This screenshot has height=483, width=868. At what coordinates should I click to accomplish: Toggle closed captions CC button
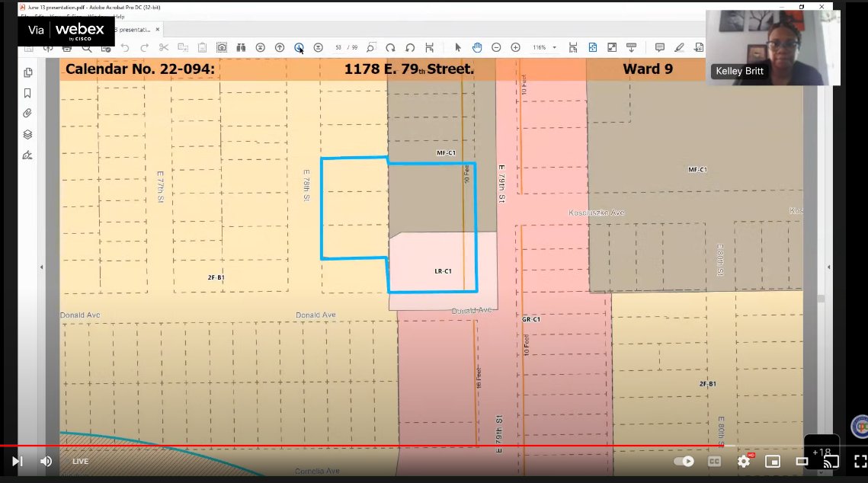(715, 461)
